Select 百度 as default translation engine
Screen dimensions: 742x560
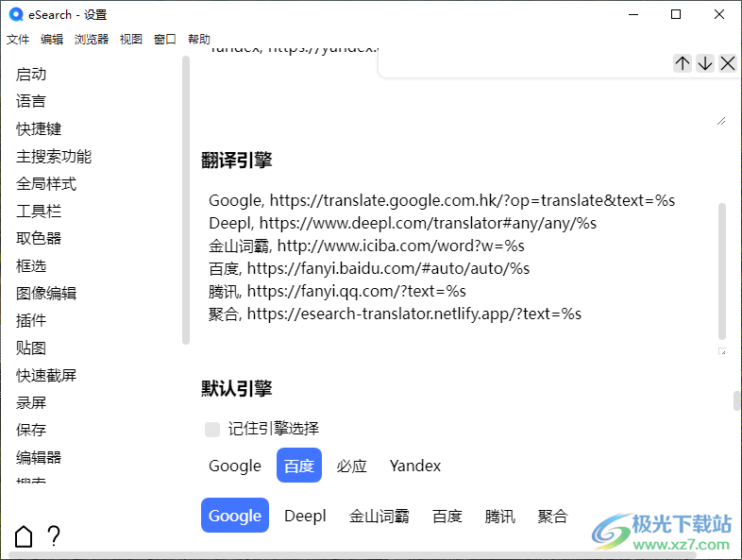coord(447,515)
